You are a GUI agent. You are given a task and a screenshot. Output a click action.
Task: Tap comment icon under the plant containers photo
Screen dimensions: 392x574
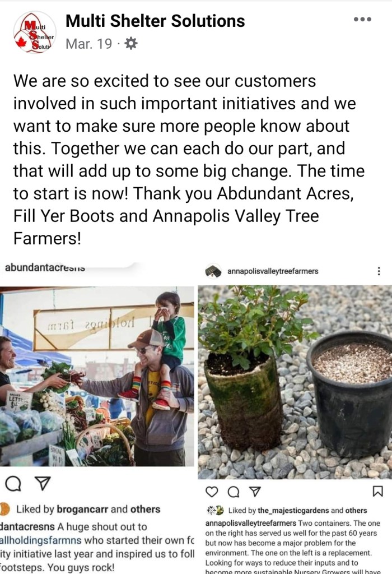pos(234,492)
